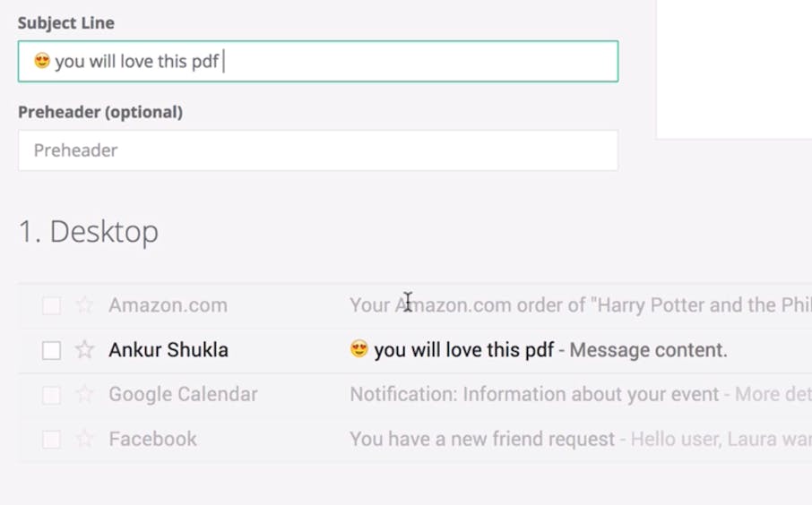This screenshot has width=812, height=505.
Task: Open the Amazon.com sender name
Action: (x=168, y=305)
